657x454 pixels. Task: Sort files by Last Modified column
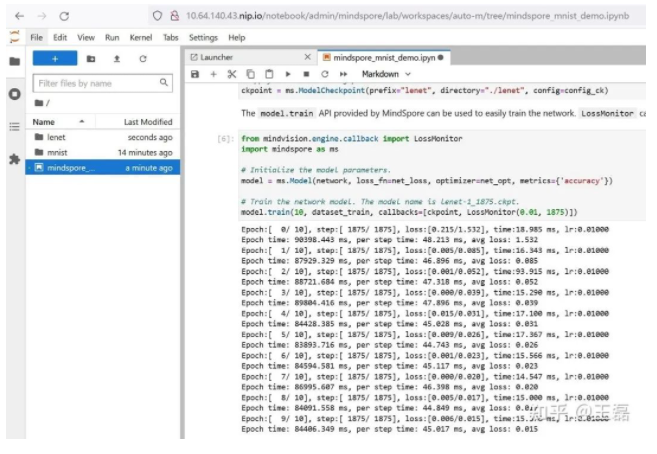pyautogui.click(x=147, y=122)
